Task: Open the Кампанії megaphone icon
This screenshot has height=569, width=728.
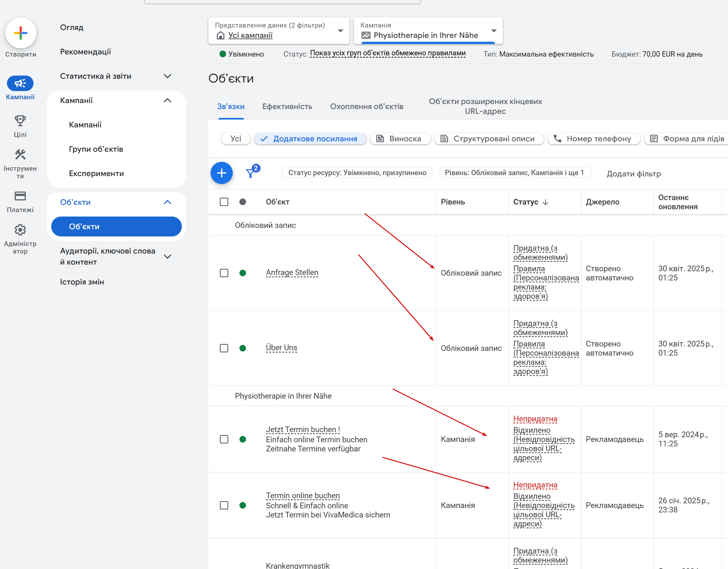Action: pyautogui.click(x=20, y=83)
